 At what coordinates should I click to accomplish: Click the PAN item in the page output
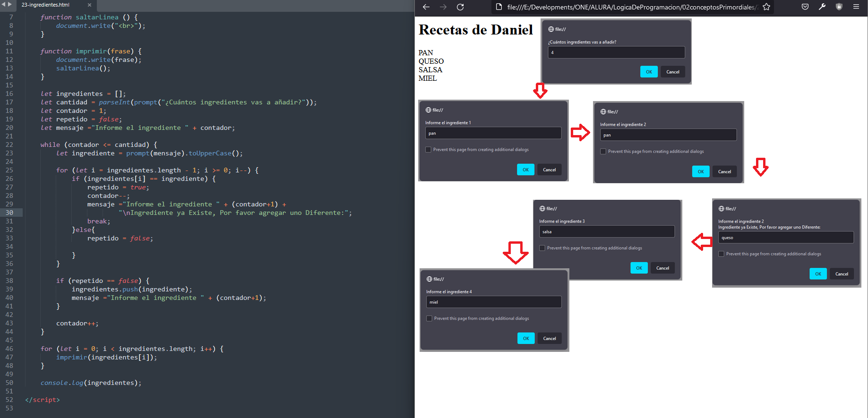(x=426, y=53)
